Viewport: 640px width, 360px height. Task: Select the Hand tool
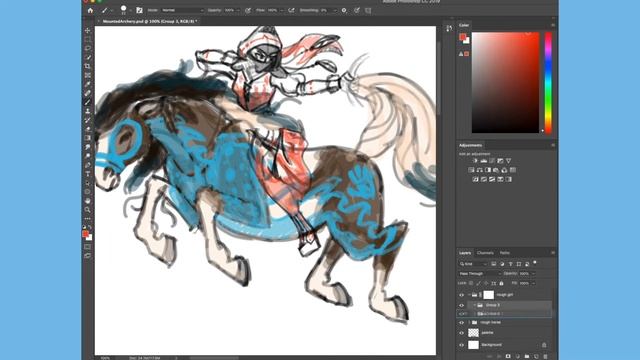87,201
